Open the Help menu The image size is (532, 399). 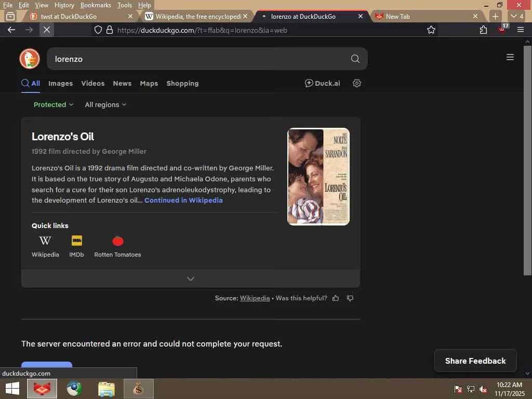[144, 5]
